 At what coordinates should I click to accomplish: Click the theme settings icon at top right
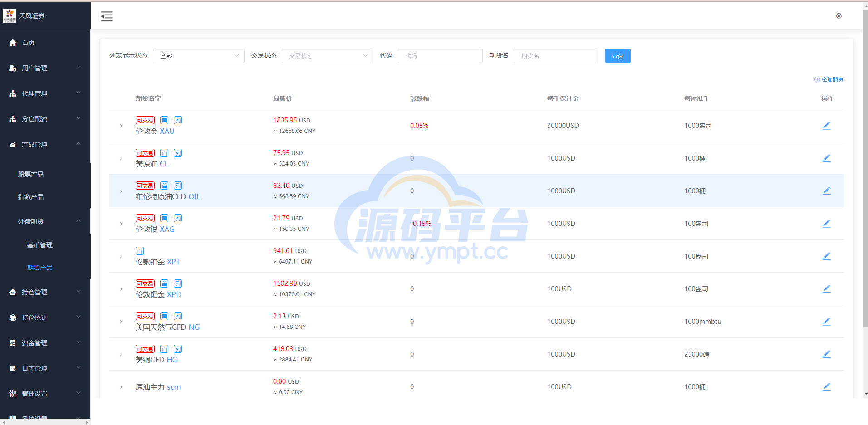[839, 16]
